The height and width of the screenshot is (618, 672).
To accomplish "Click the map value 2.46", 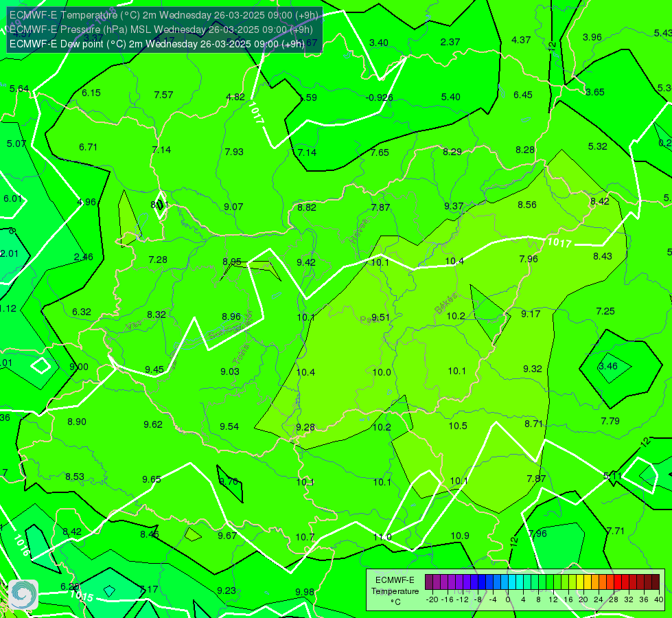I will pos(84,257).
